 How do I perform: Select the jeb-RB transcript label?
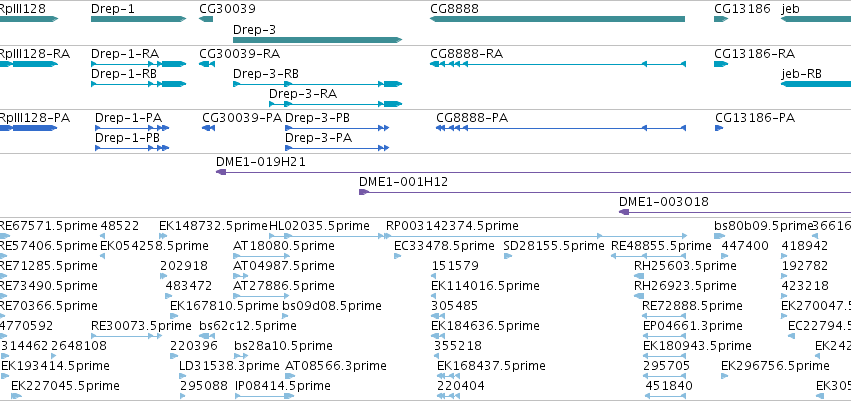(802, 74)
